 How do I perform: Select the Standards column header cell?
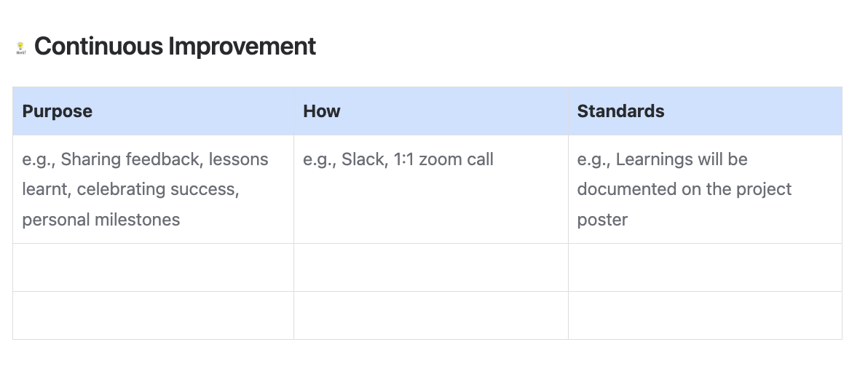click(705, 111)
